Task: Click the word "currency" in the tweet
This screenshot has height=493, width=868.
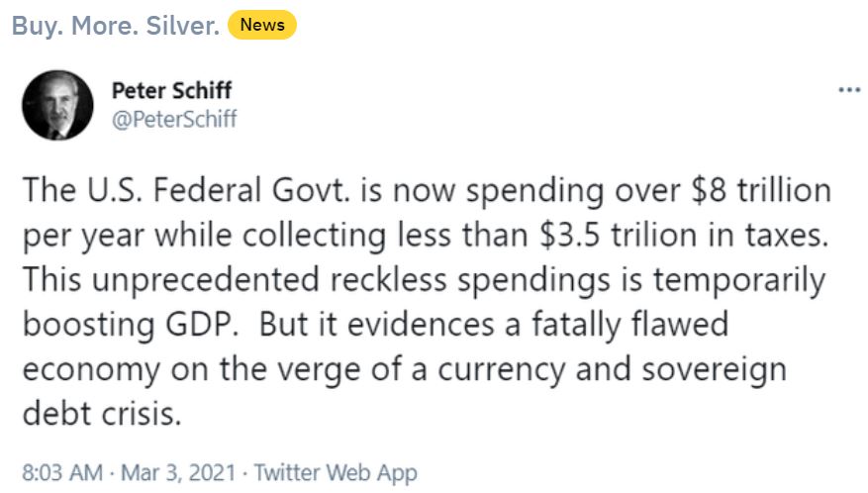Action: pyautogui.click(x=502, y=370)
